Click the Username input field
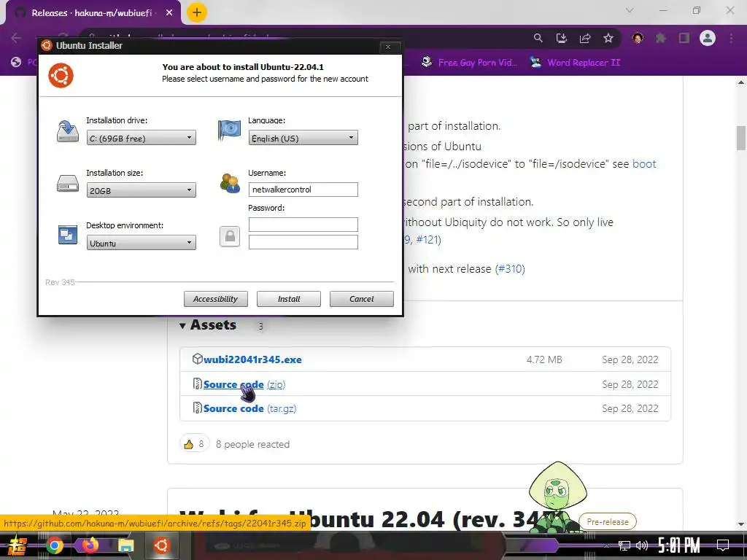The width and height of the screenshot is (747, 560). (x=303, y=190)
